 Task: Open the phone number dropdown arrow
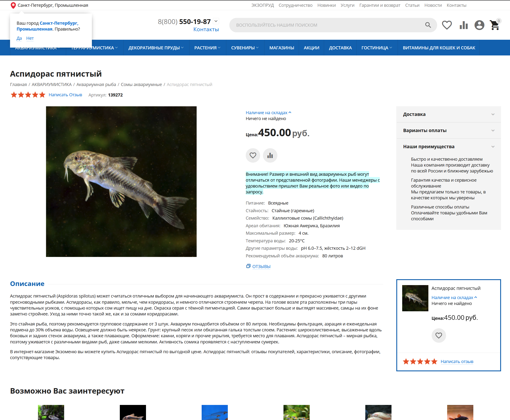216,21
